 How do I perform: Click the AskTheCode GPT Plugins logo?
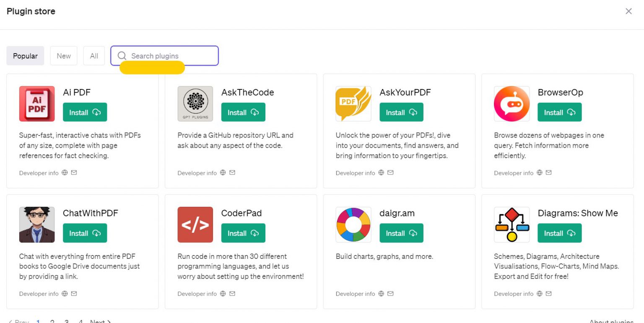195,104
